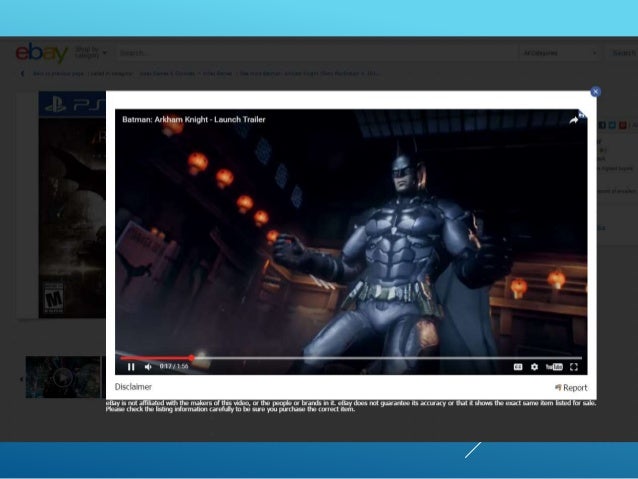
Task: Click the YouTube logo in player
Action: click(x=554, y=367)
